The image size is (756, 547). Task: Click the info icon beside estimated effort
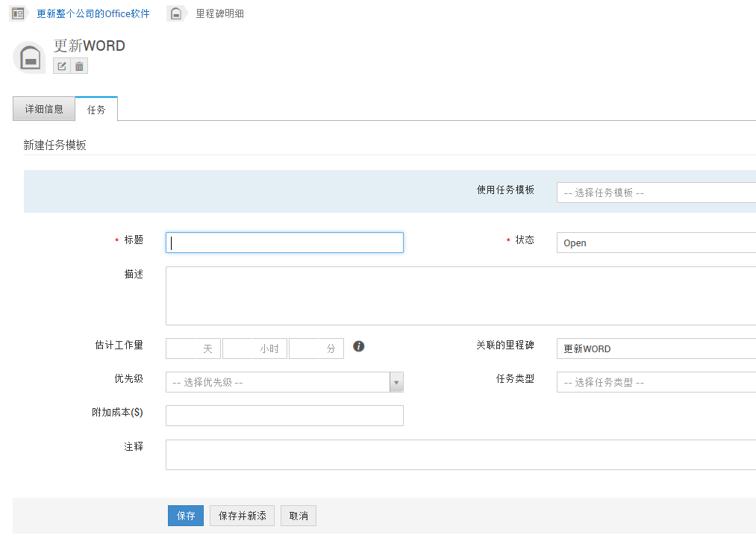pos(358,346)
